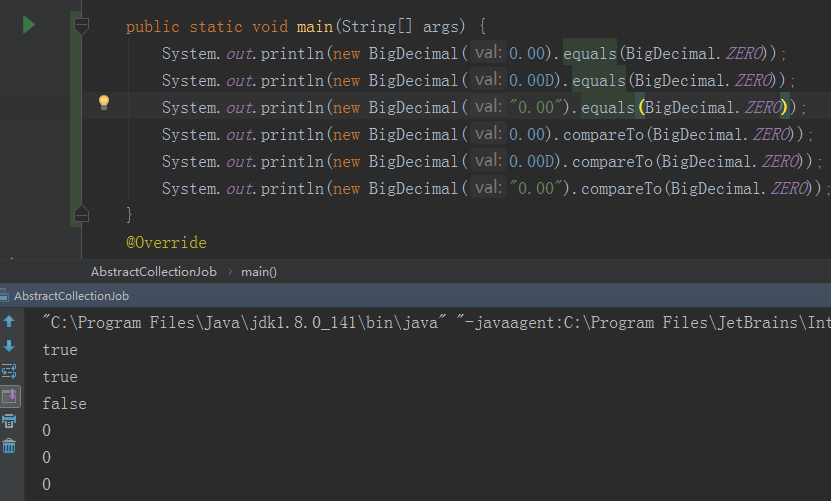The height and width of the screenshot is (501, 831).
Task: Click the java command path line in console
Action: point(436,322)
